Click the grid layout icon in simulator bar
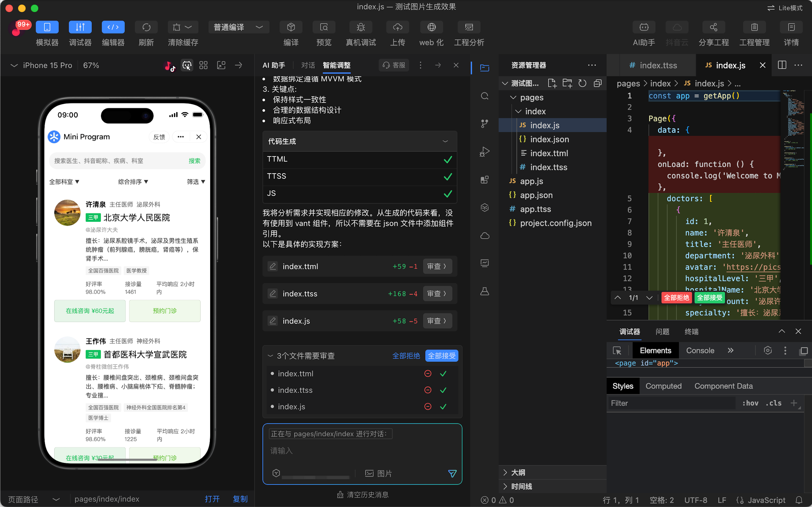Screen dimensions: 812x507 (x=203, y=65)
